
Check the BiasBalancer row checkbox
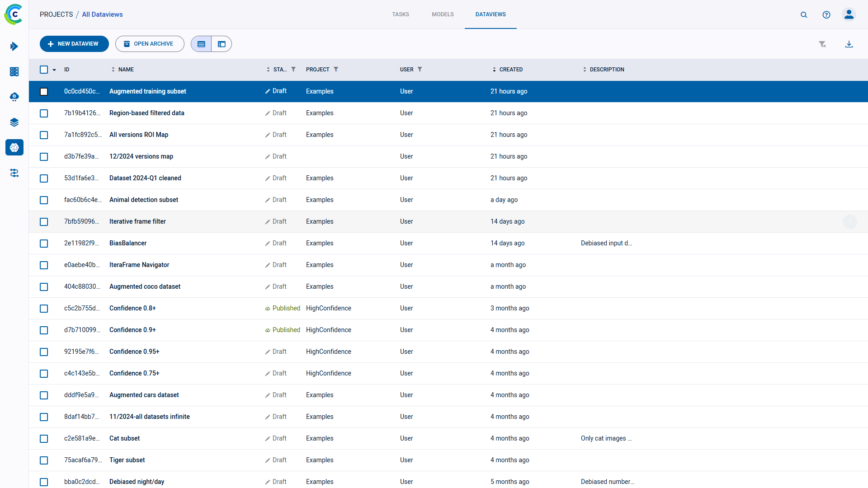[44, 244]
